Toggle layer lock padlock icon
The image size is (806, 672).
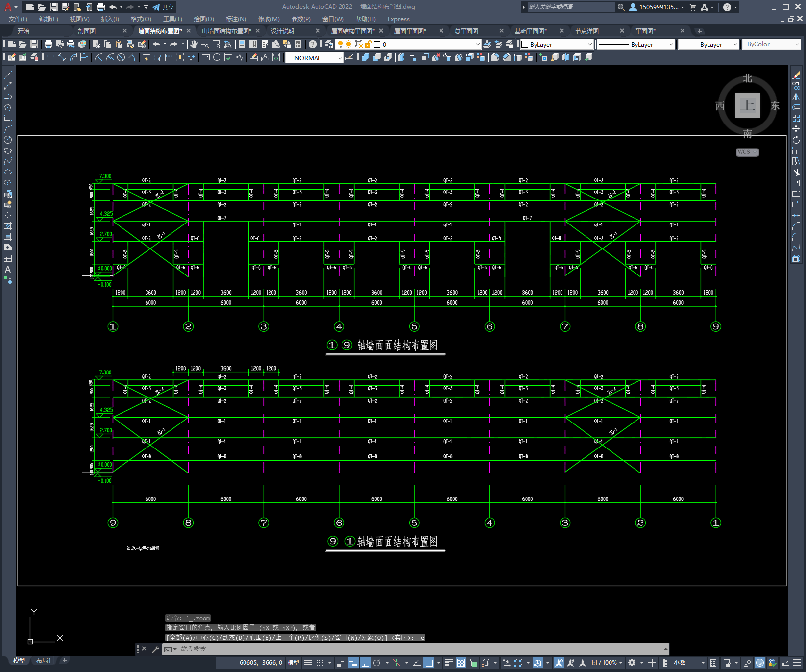click(x=368, y=44)
